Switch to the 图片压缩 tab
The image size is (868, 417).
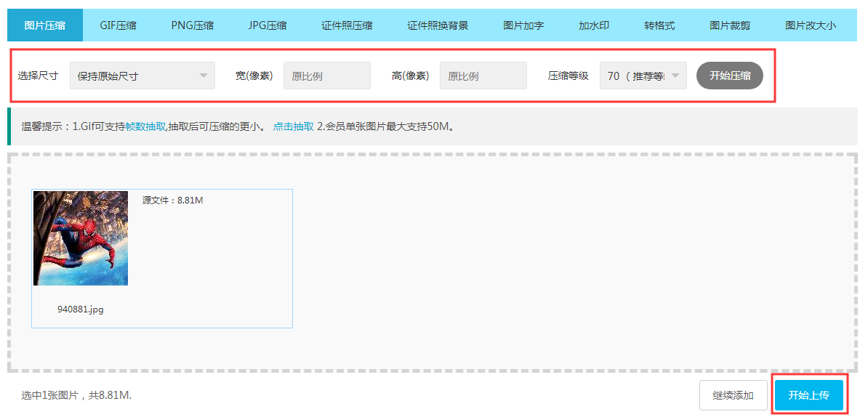(x=45, y=25)
